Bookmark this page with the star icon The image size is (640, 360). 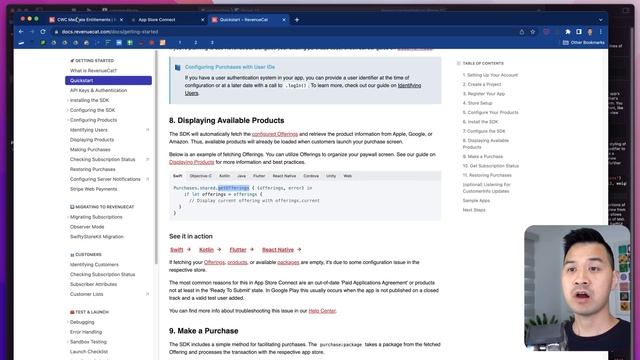pyautogui.click(x=533, y=31)
